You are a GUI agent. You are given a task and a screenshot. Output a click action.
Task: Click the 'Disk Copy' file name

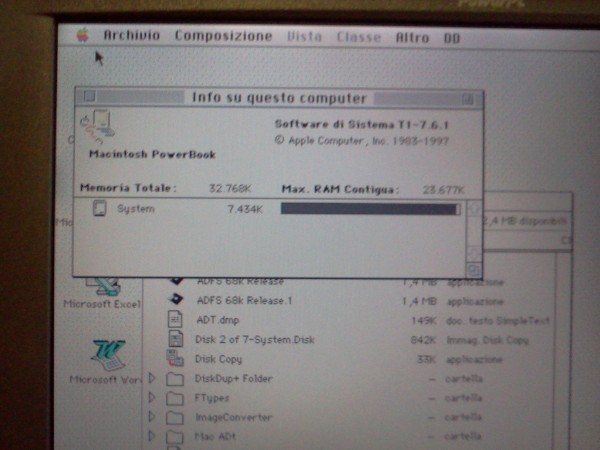218,359
